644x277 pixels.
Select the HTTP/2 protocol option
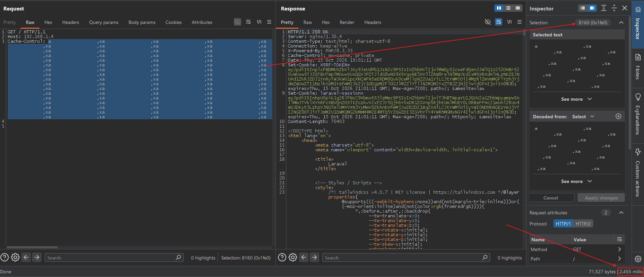(583, 224)
